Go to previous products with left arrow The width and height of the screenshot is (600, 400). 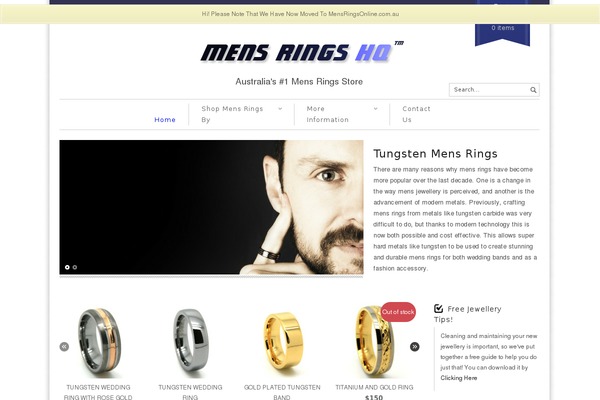tap(64, 346)
